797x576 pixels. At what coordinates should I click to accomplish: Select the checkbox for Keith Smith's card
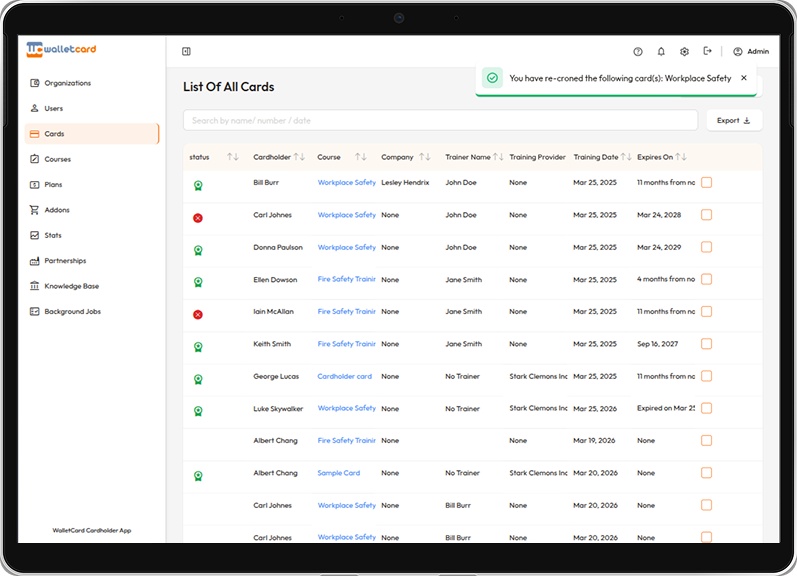707,344
